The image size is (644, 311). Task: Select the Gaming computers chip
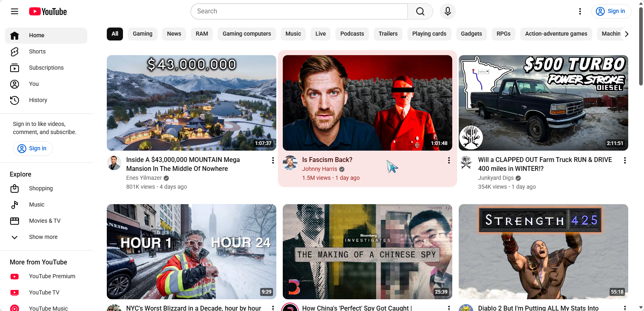click(x=247, y=34)
